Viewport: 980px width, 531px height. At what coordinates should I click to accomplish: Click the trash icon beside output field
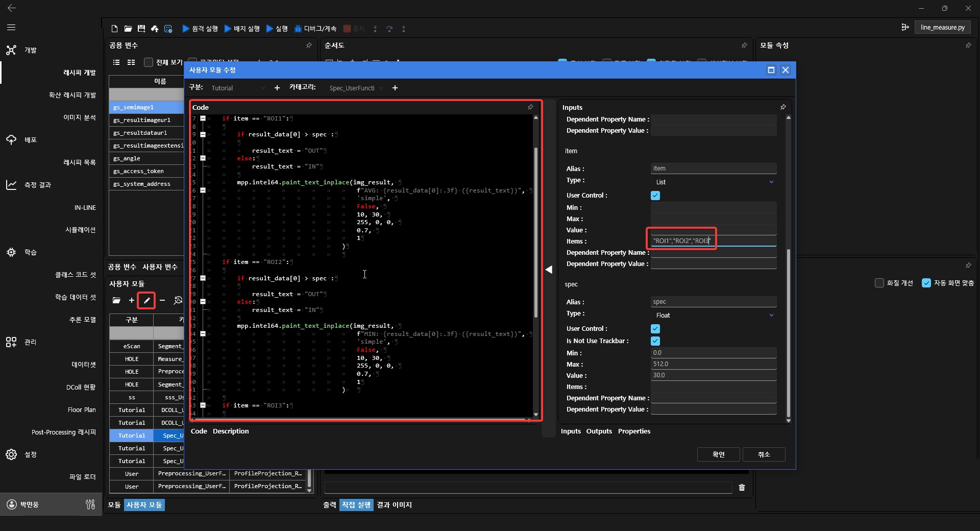pos(742,488)
